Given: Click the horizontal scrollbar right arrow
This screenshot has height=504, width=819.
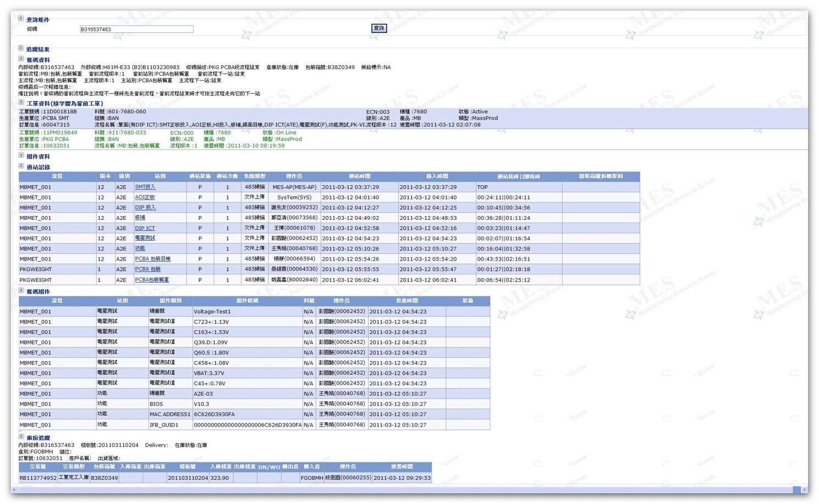Looking at the screenshot, I should [804, 490].
